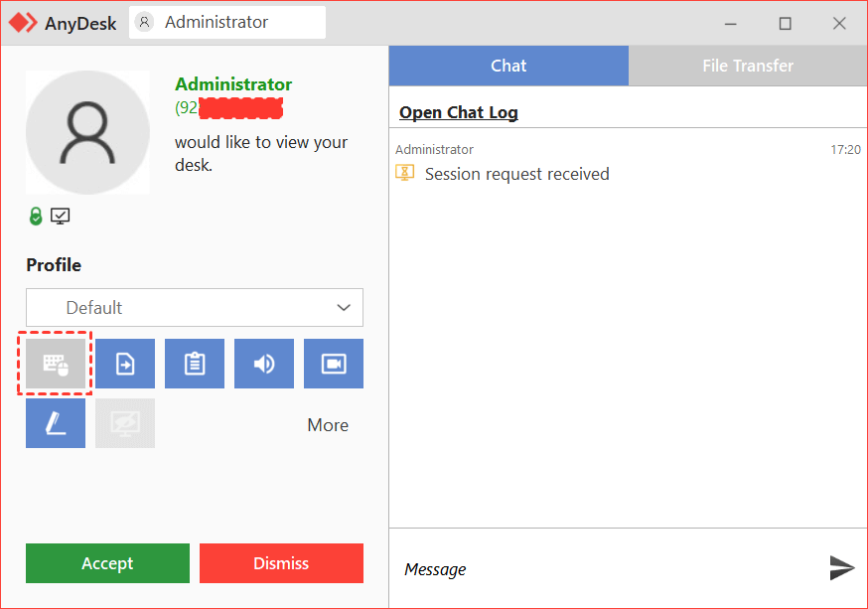Toggle drawing on screen permission
868x609 pixels.
point(56,423)
